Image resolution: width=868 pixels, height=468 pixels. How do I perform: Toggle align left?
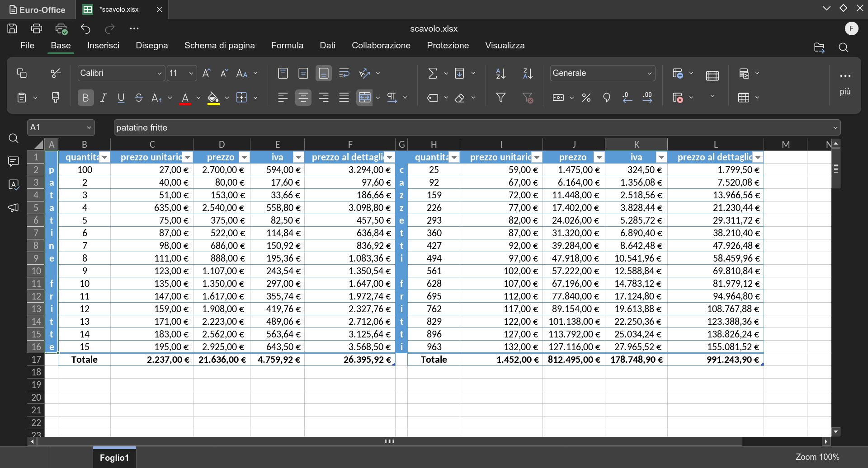tap(283, 98)
